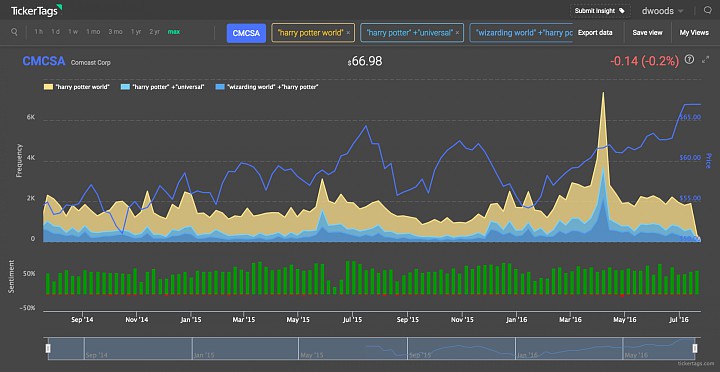This screenshot has height=372, width=720.
Task: Toggle "harry potter" +"universal" legend series
Action: pos(162,87)
